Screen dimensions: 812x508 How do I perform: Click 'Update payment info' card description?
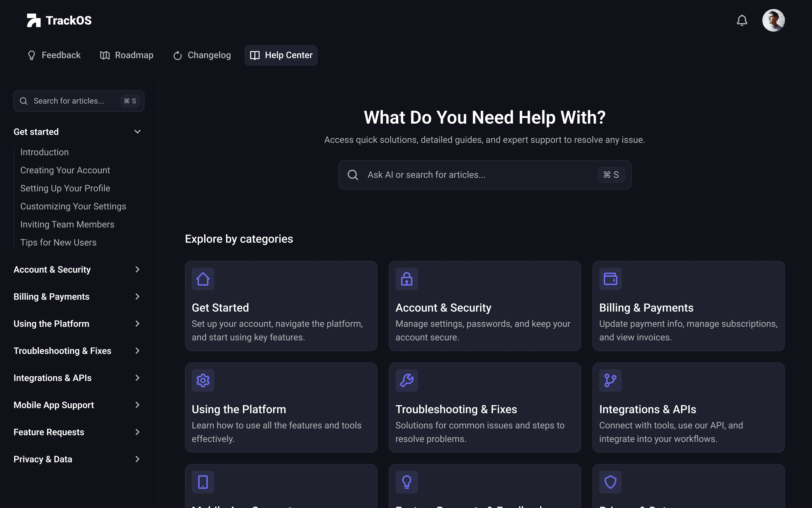click(688, 331)
